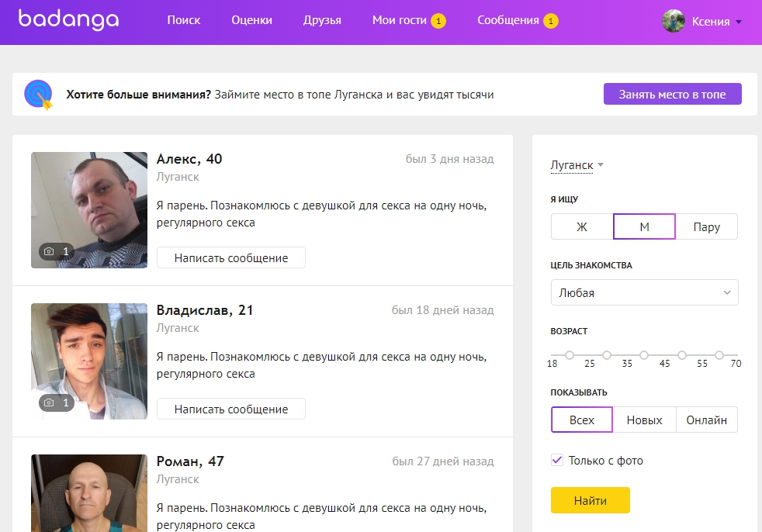Show Всех users option
This screenshot has width=762, height=532.
[582, 420]
